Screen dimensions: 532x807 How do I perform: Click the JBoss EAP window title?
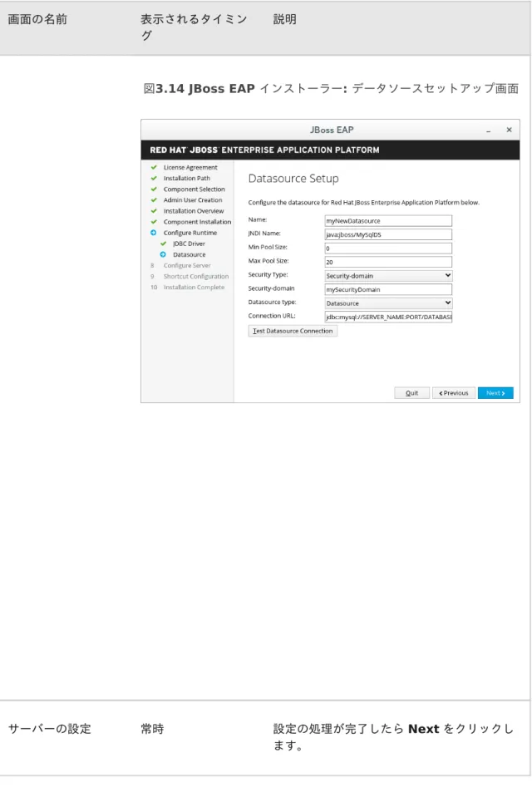(332, 130)
